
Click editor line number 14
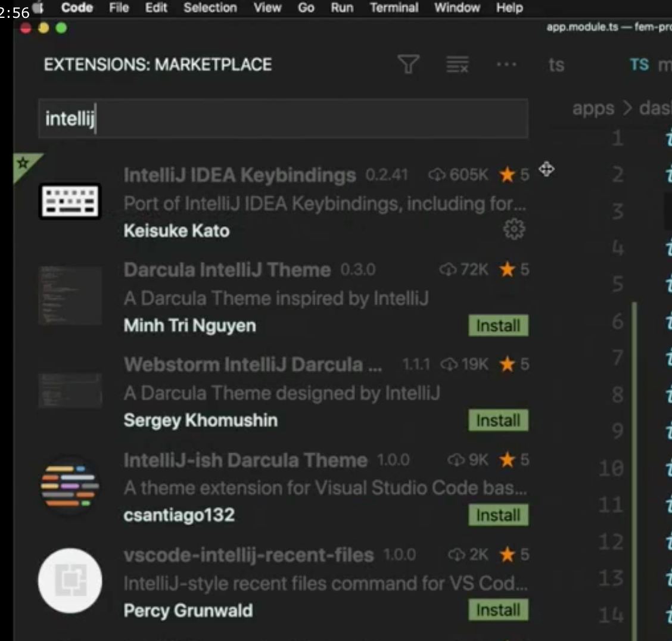[612, 615]
